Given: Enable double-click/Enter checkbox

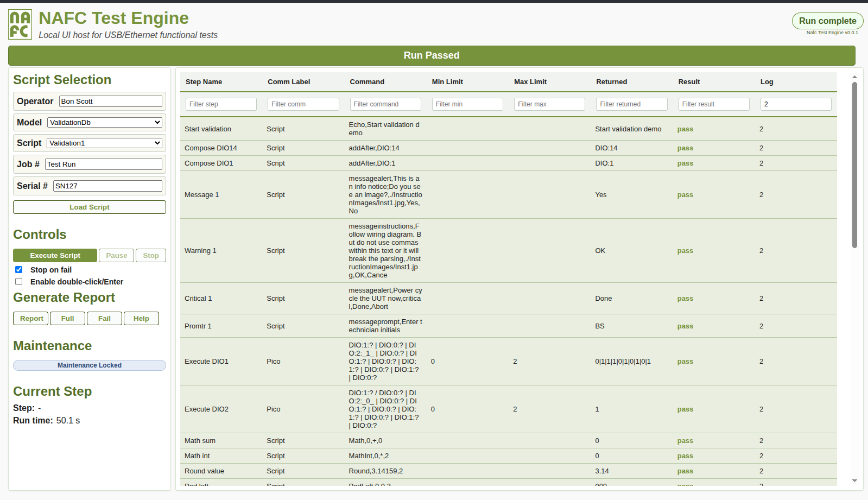Looking at the screenshot, I should pyautogui.click(x=19, y=282).
